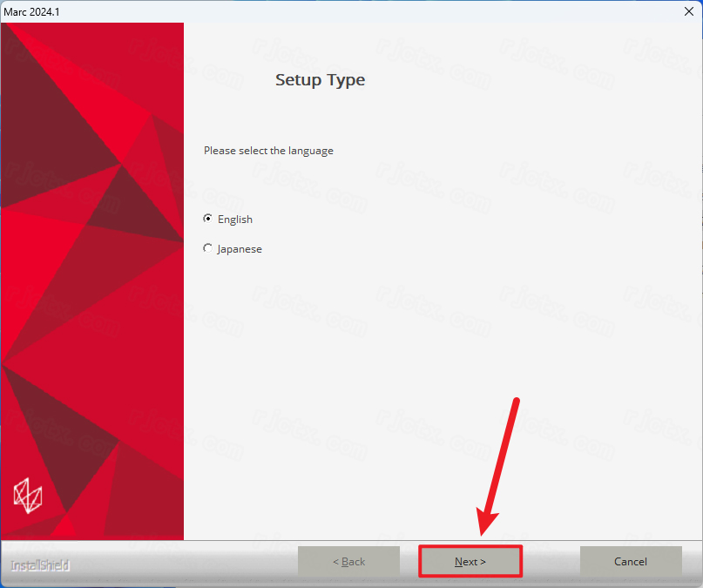Click the InstallShield branding text
The height and width of the screenshot is (588, 703).
(x=40, y=565)
